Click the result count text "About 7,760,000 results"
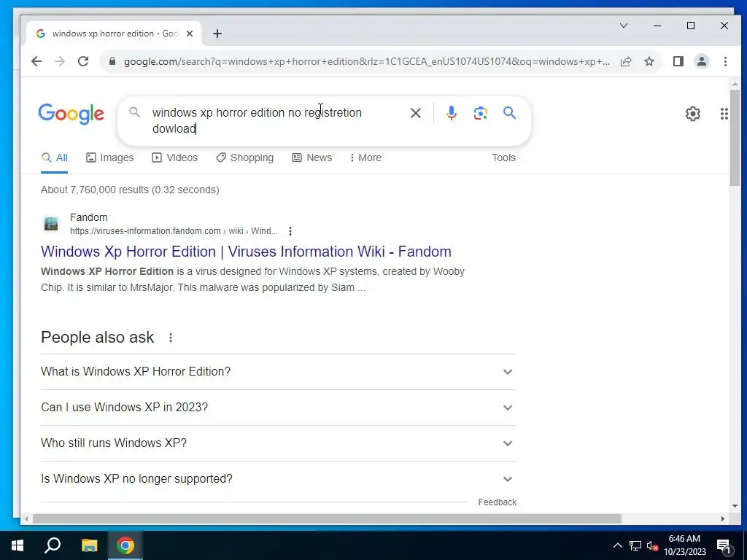This screenshot has width=747, height=560. 95,190
